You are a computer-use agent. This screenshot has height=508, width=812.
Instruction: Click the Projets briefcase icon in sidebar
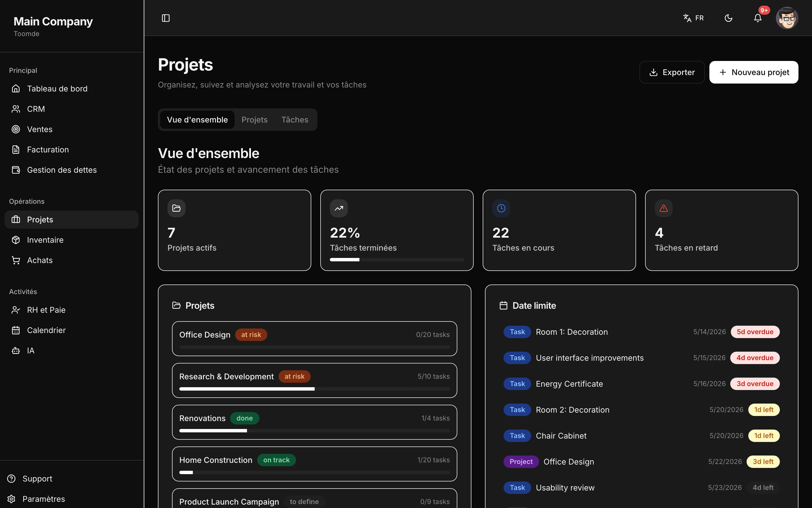point(16,219)
